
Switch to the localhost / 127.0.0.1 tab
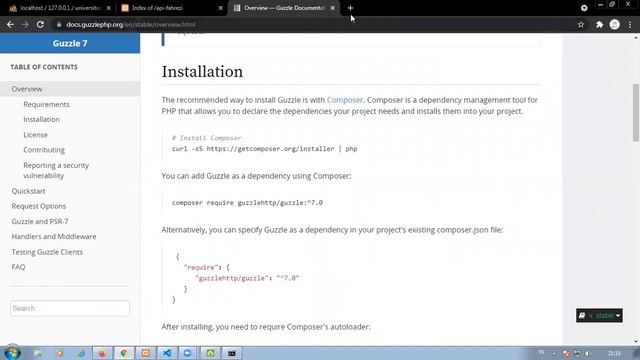60,8
